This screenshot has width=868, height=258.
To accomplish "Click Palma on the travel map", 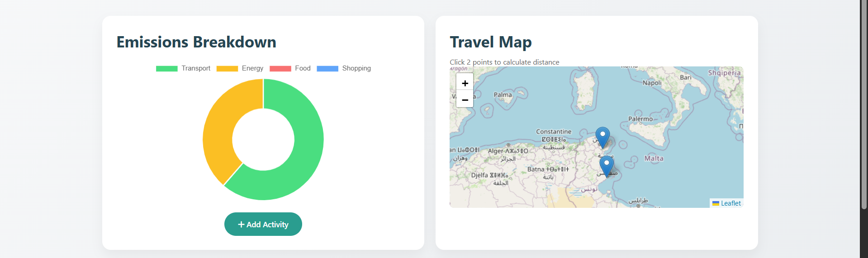I will point(503,95).
